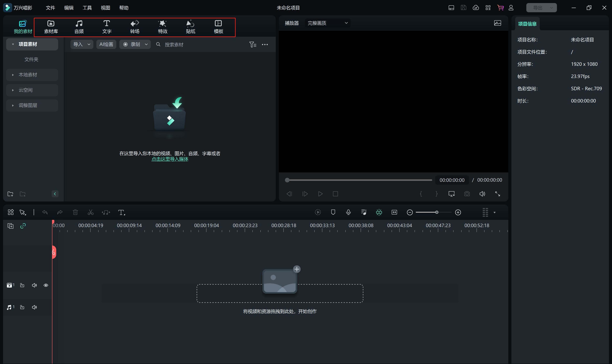
Task: Click the AI绘画 button
Action: coord(106,44)
